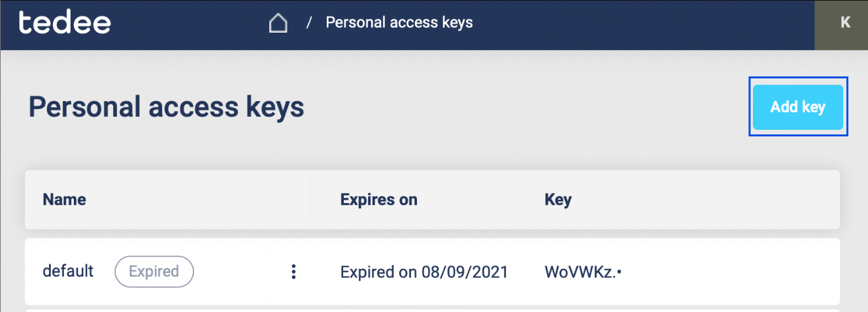Click the Add key button
The image size is (868, 312).
coord(797,106)
